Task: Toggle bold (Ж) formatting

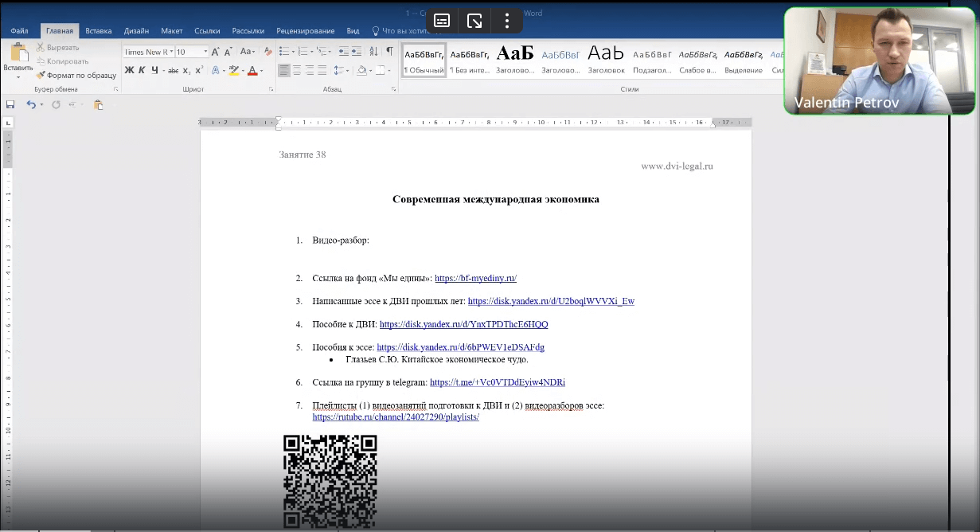Action: click(129, 70)
